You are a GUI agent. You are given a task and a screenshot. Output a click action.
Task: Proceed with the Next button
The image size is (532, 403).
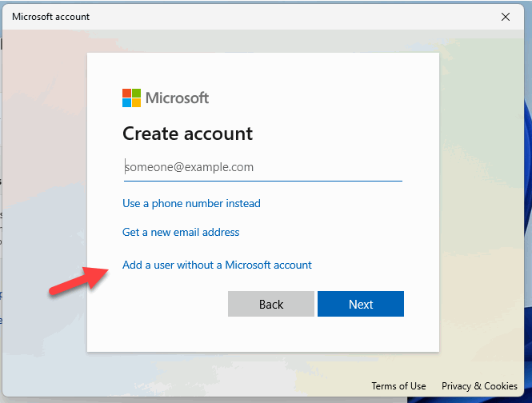click(361, 304)
